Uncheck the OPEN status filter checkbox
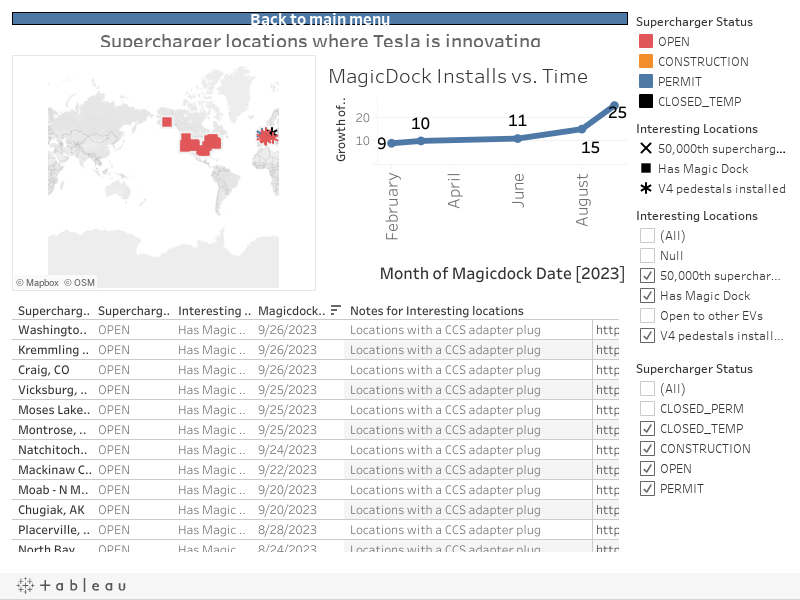 pos(647,468)
